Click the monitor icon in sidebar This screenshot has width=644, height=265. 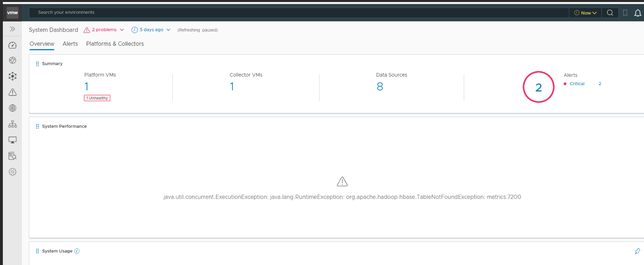(13, 140)
